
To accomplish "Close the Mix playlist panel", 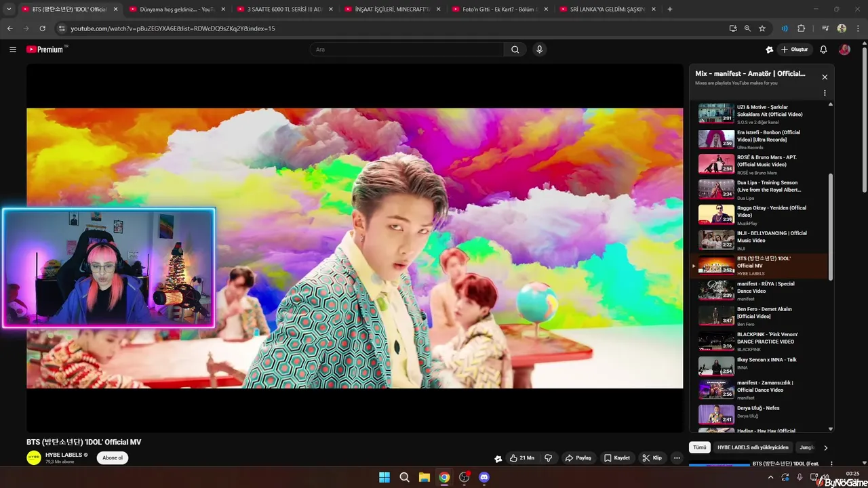I will click(x=825, y=77).
